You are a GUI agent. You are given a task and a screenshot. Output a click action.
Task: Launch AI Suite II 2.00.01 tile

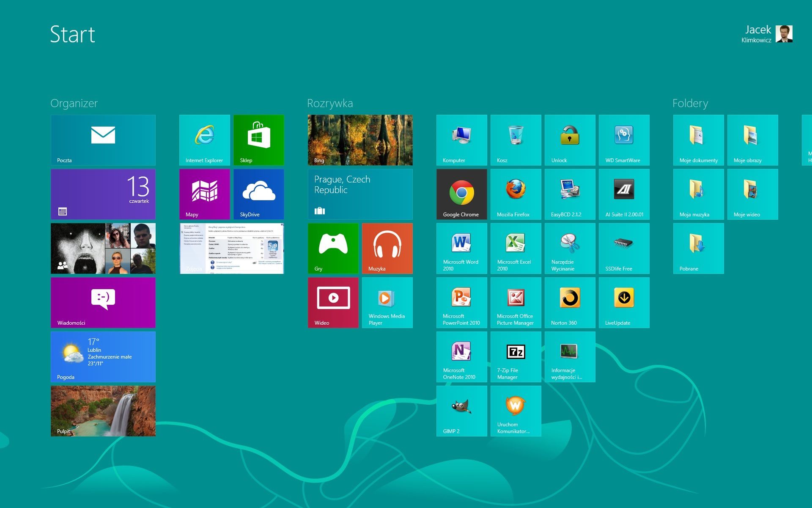click(624, 194)
